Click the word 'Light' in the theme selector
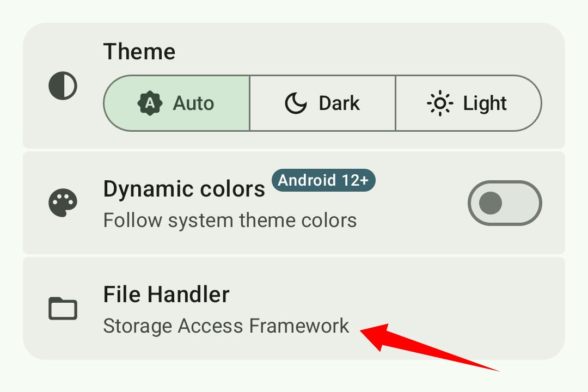Screen dimensions: 588x392 (485, 103)
